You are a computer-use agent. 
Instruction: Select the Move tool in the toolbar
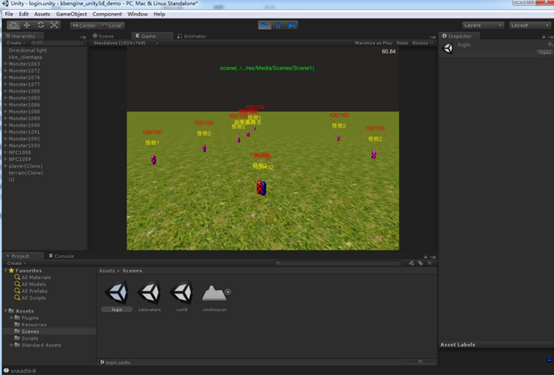[27, 25]
